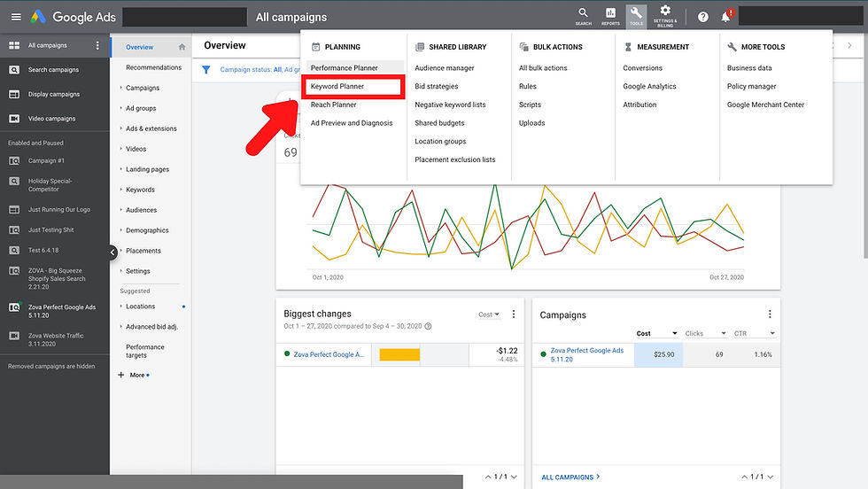Open the Reports icon
The height and width of the screenshot is (489, 868).
(x=610, y=16)
